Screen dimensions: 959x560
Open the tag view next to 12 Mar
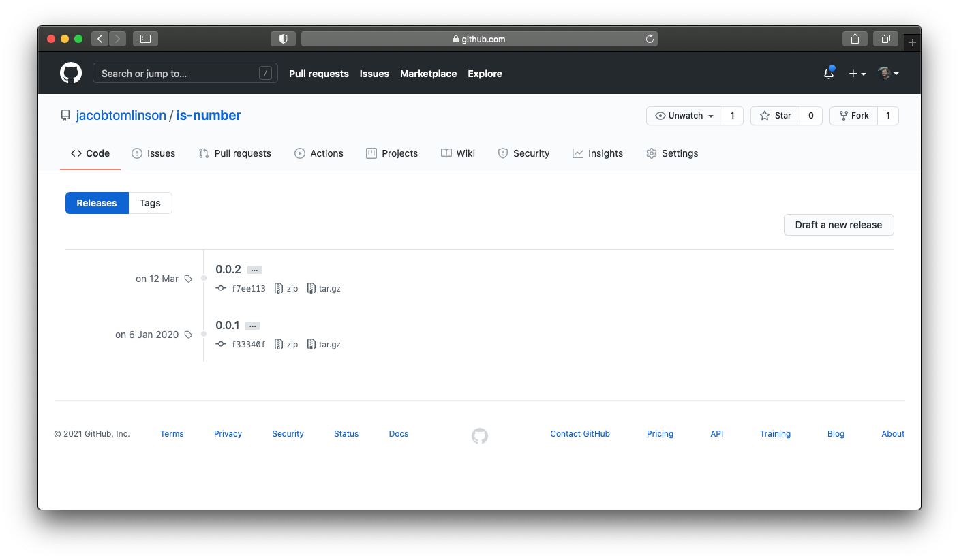tap(188, 278)
